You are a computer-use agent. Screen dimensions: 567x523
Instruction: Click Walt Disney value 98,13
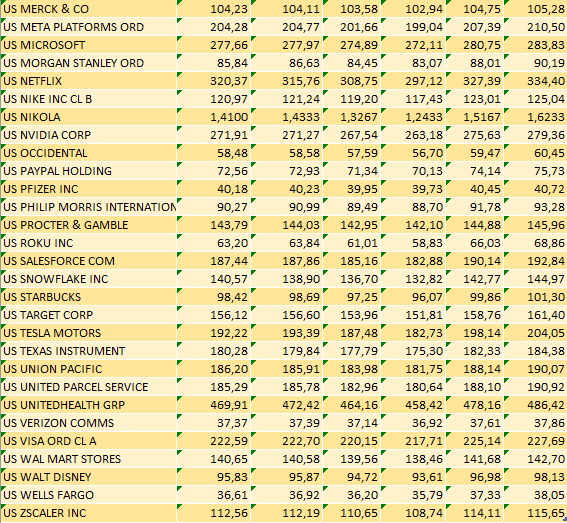click(x=549, y=477)
